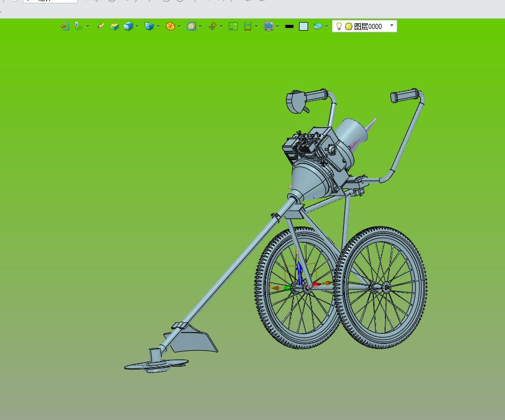This screenshot has width=505, height=420.
Task: Expand the measurement bracket dropdown arrow
Action: click(256, 27)
